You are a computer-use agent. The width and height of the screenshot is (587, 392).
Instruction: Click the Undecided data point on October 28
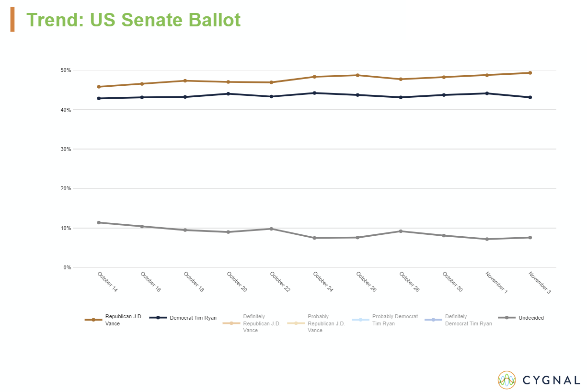click(401, 231)
